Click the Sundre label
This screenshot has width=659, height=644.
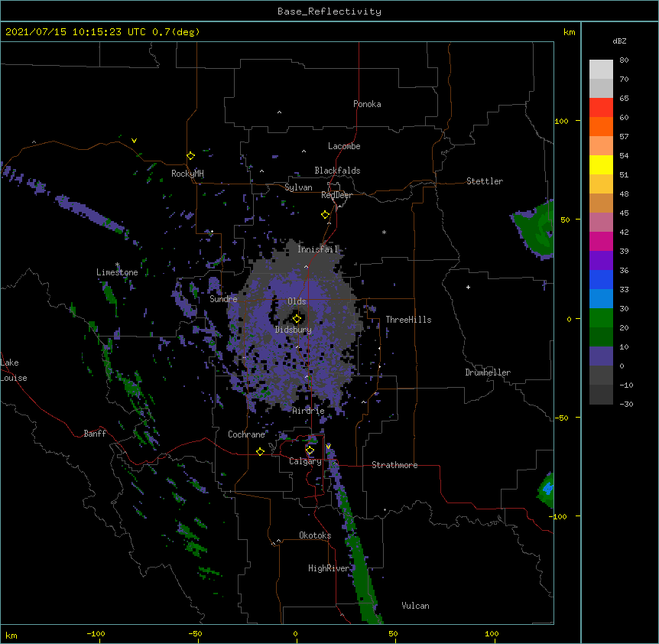pyautogui.click(x=223, y=299)
